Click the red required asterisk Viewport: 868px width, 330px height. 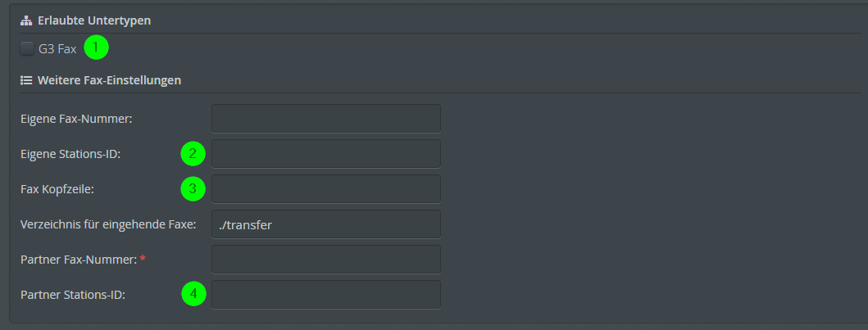coord(143,259)
